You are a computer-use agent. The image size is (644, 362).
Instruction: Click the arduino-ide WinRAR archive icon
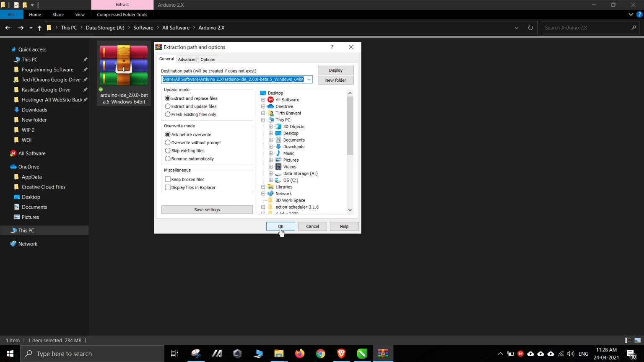[x=124, y=66]
